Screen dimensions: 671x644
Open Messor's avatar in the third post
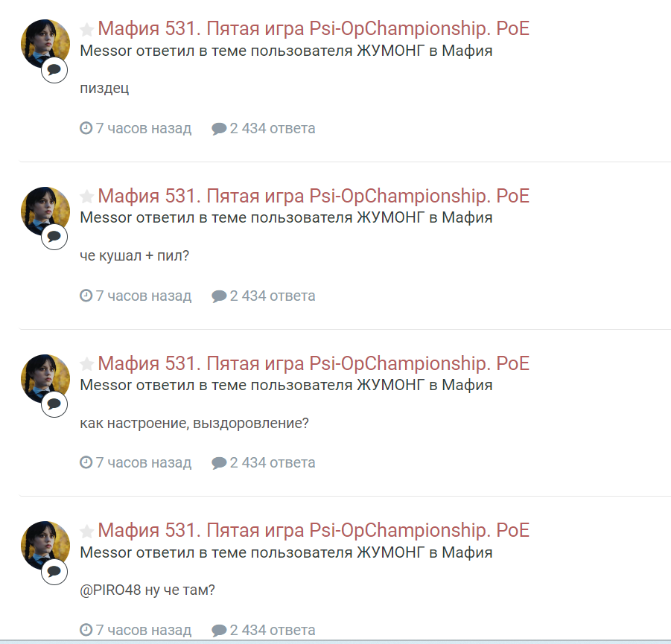coord(45,378)
